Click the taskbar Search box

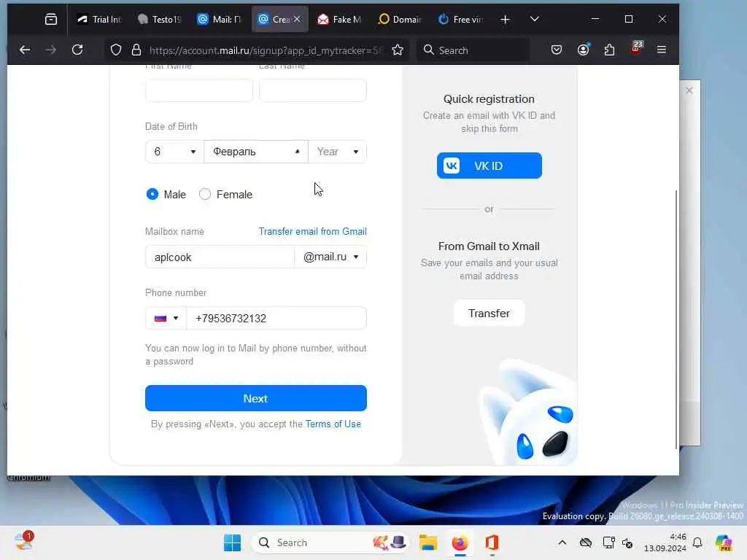click(x=330, y=542)
